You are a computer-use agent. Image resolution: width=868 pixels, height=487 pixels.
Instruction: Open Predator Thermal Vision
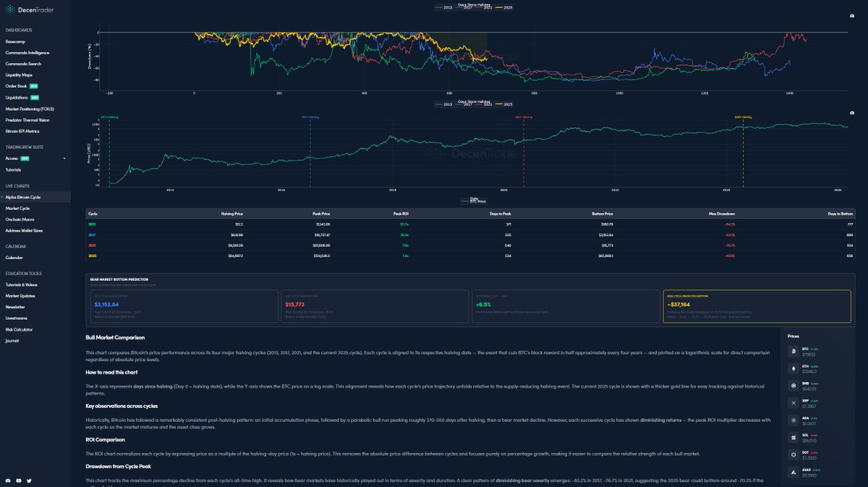click(x=27, y=119)
